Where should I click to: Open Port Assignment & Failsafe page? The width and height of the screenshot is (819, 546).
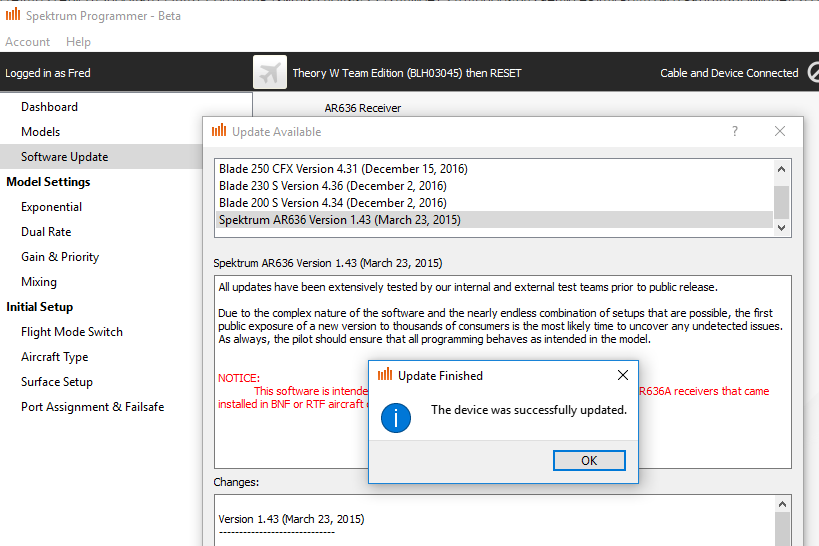pyautogui.click(x=92, y=407)
